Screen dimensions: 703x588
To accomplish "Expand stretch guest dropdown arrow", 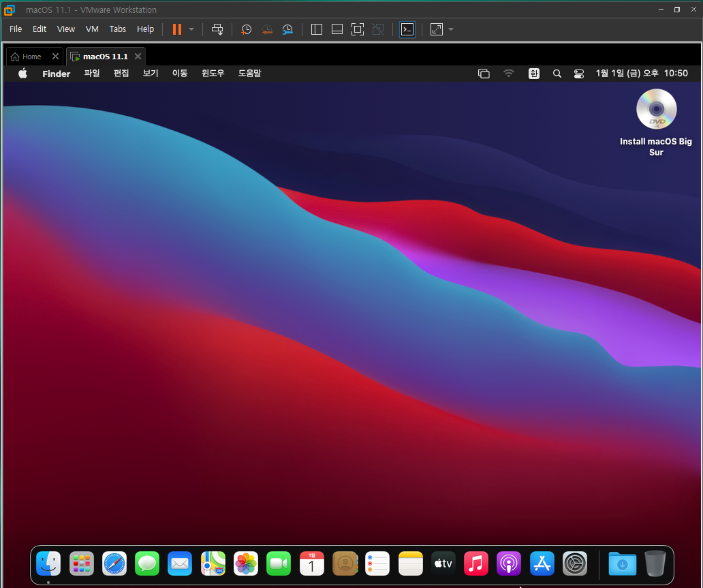I will pyautogui.click(x=451, y=29).
